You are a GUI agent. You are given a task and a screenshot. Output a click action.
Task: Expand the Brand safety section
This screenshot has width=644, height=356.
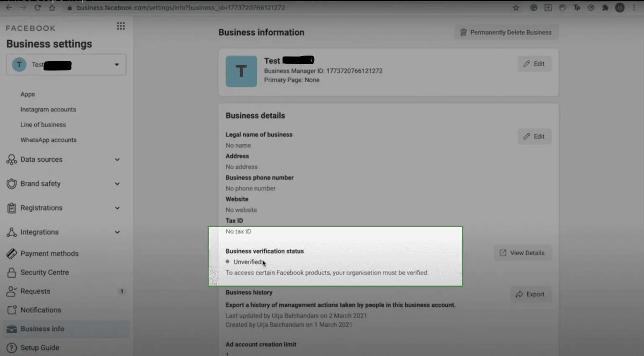click(117, 184)
